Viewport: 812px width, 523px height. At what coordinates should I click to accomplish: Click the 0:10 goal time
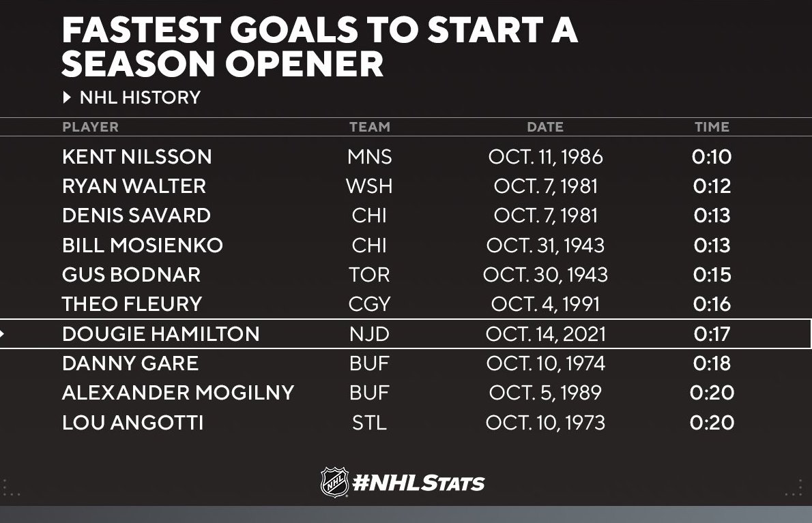pos(712,157)
